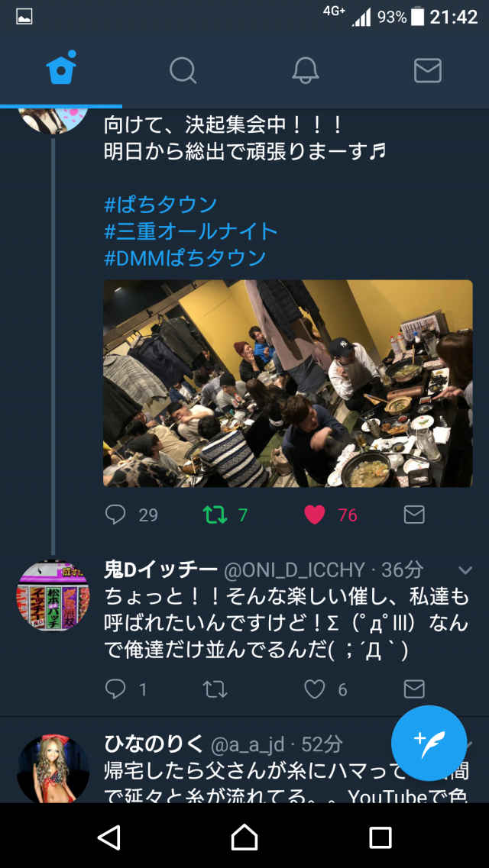Image resolution: width=489 pixels, height=868 pixels.
Task: Open the #DMMぱちタウン hashtag
Action: click(x=186, y=258)
